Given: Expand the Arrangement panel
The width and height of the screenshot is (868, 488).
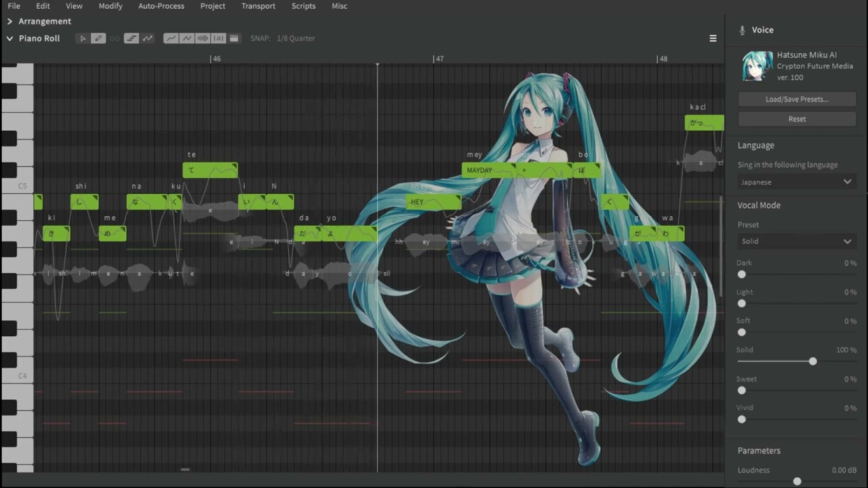Looking at the screenshot, I should (x=9, y=22).
